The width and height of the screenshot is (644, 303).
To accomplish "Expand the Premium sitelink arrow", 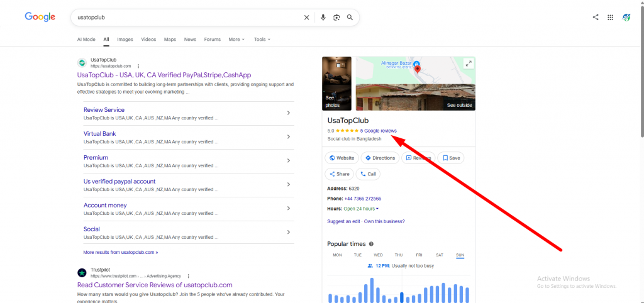I will click(x=288, y=160).
